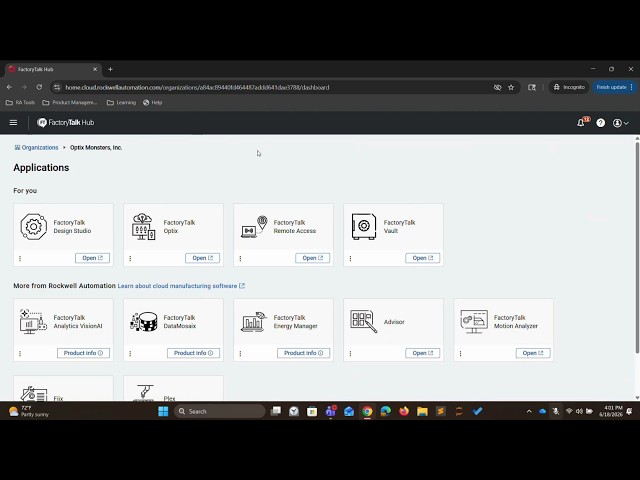
Task: Open Microsoft Edge from taskbar
Action: 386,411
